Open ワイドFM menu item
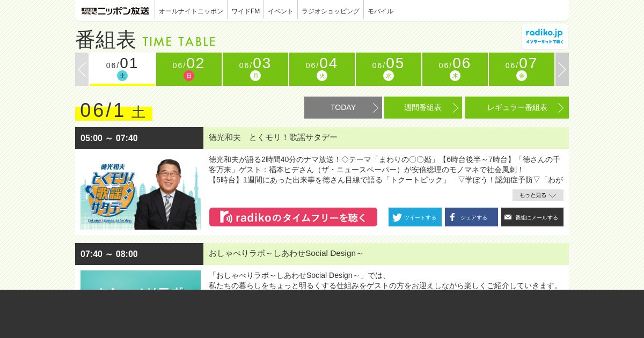The height and width of the screenshot is (338, 644). pyautogui.click(x=246, y=11)
